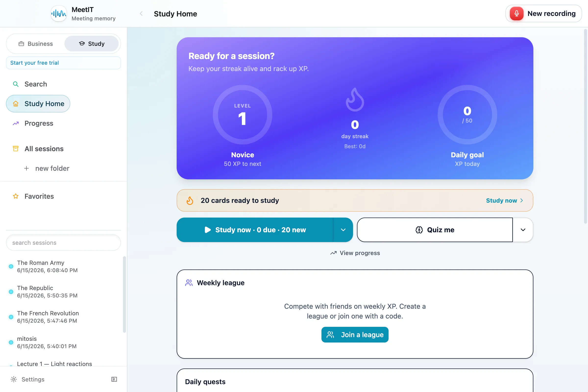Collapse the sidebar with the panel icon
The height and width of the screenshot is (392, 588).
tap(114, 379)
